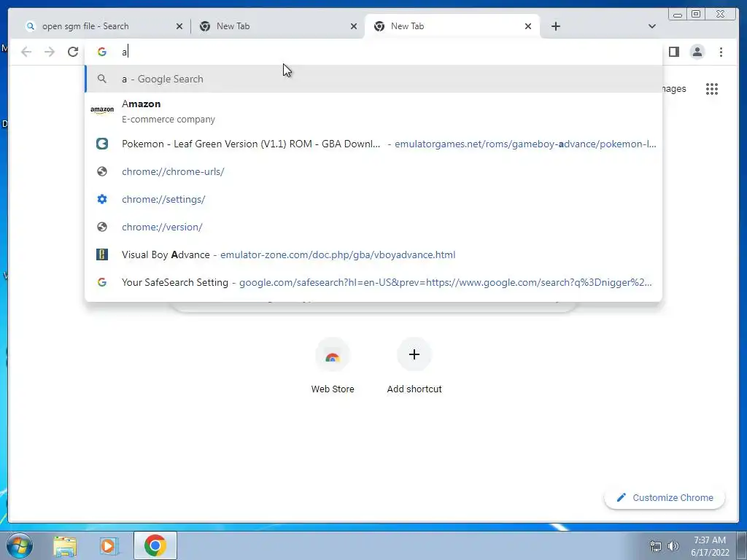The image size is (747, 560).
Task: Open Windows Media Player from taskbar
Action: coord(109,546)
